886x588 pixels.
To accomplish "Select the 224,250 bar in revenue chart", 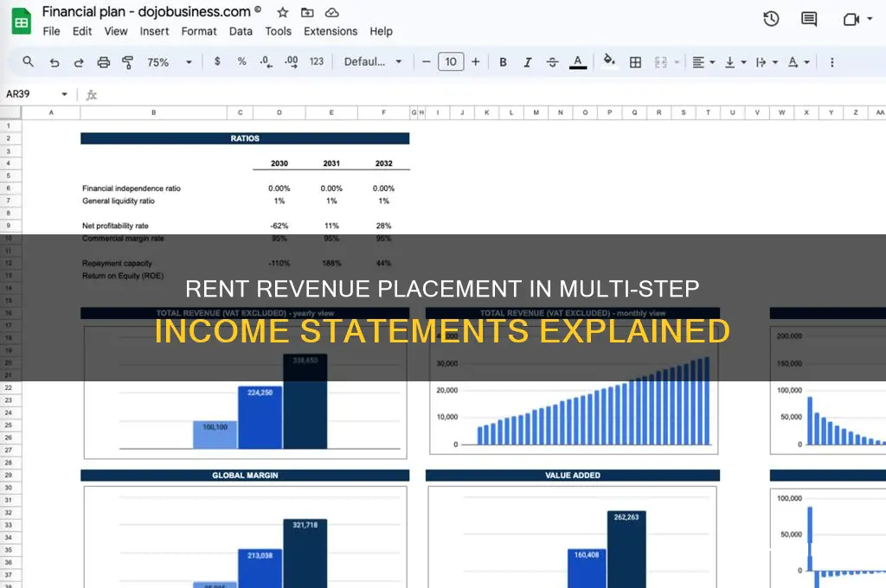I will (260, 418).
